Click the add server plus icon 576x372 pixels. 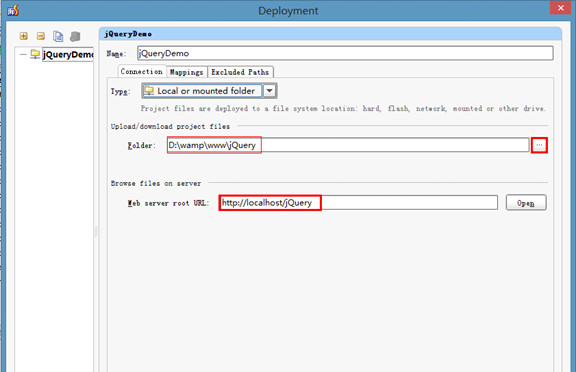click(x=24, y=36)
